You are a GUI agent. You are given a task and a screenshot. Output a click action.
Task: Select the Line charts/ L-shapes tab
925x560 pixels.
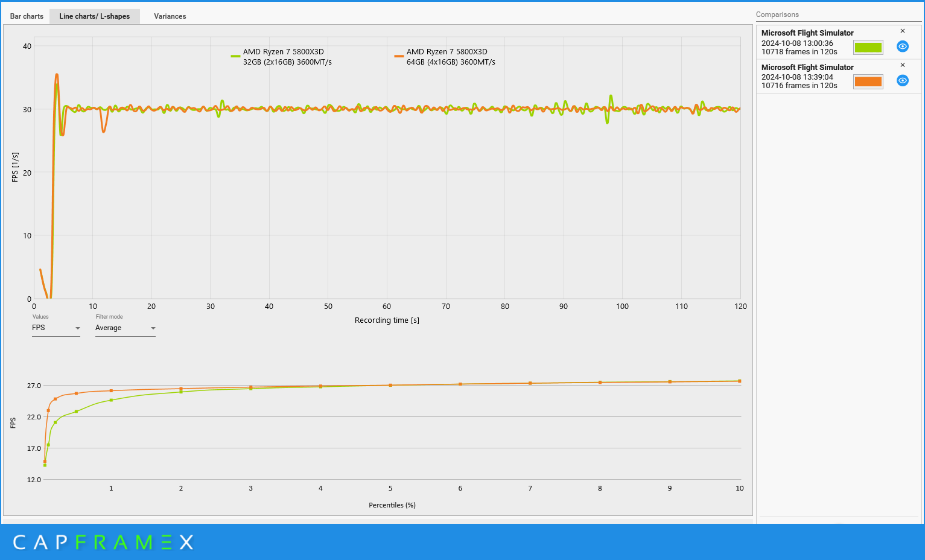[x=95, y=16]
